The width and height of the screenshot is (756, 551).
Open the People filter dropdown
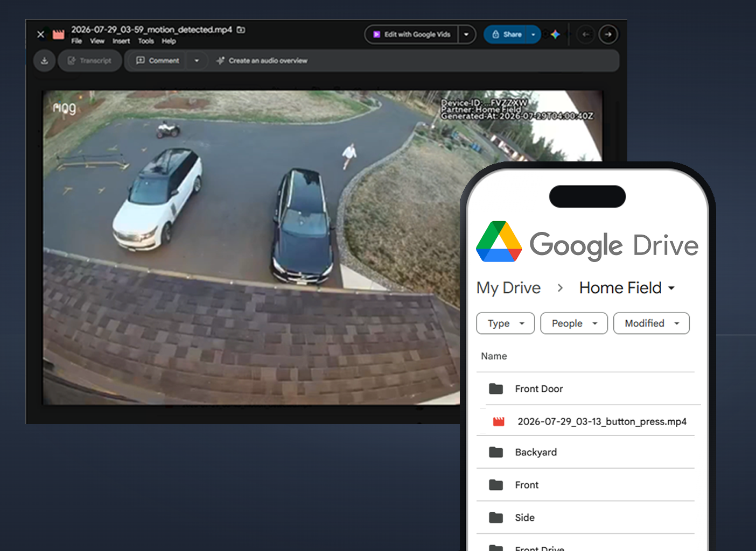point(574,323)
